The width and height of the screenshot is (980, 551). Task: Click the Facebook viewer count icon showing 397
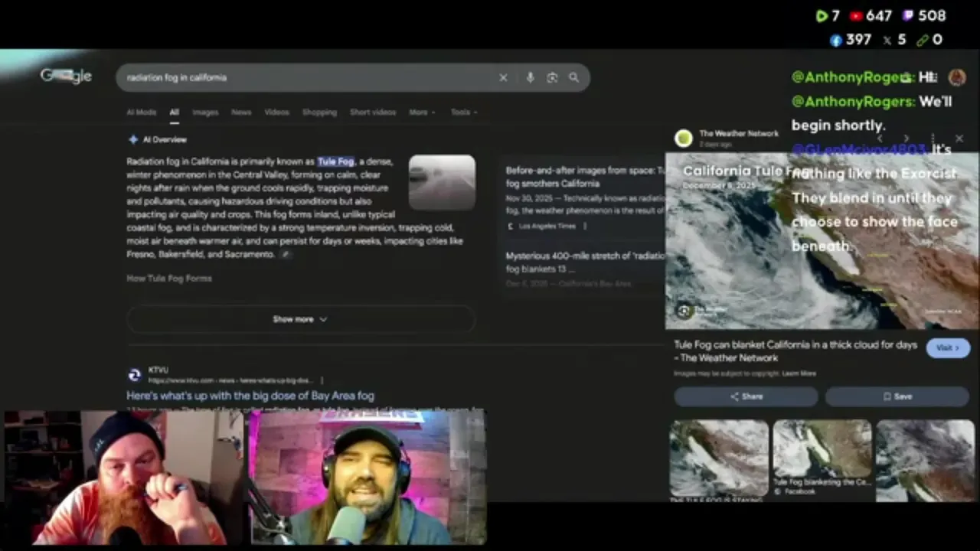pos(836,40)
